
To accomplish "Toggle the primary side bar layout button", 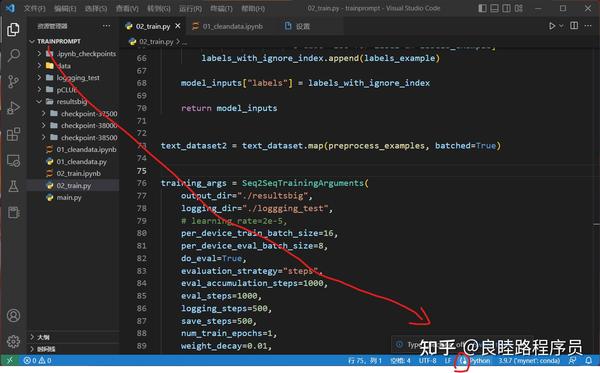I will click(x=483, y=8).
